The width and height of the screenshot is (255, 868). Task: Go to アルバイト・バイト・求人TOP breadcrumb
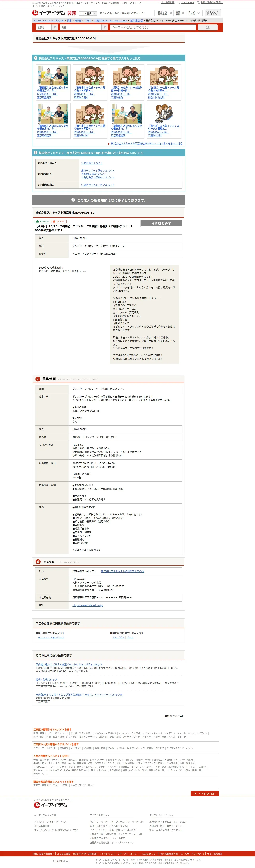tap(49, 21)
